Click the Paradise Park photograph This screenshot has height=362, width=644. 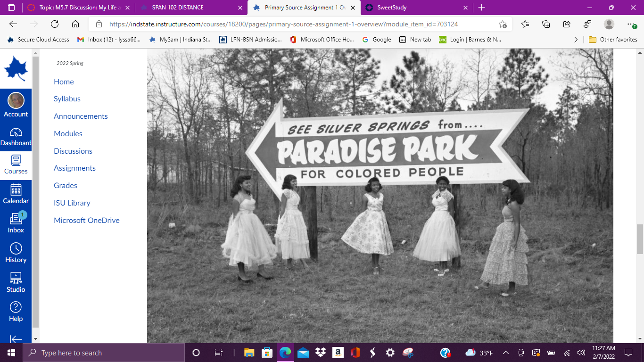[x=380, y=196]
